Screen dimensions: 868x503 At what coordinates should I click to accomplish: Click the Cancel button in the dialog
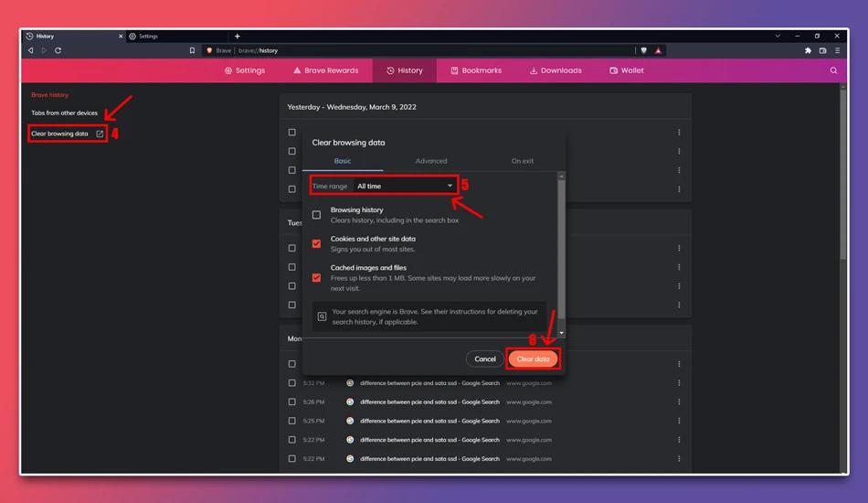pos(485,359)
